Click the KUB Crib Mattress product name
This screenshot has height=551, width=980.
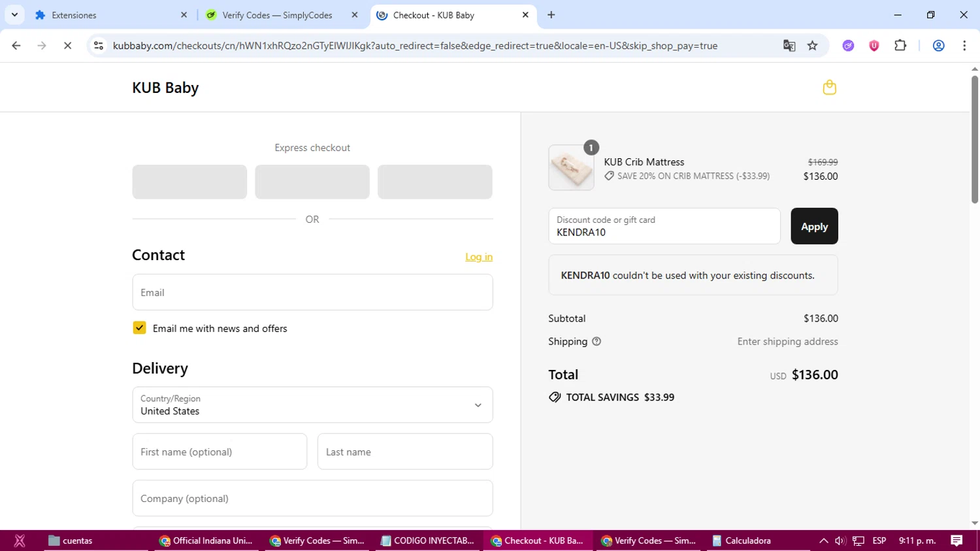click(x=644, y=162)
